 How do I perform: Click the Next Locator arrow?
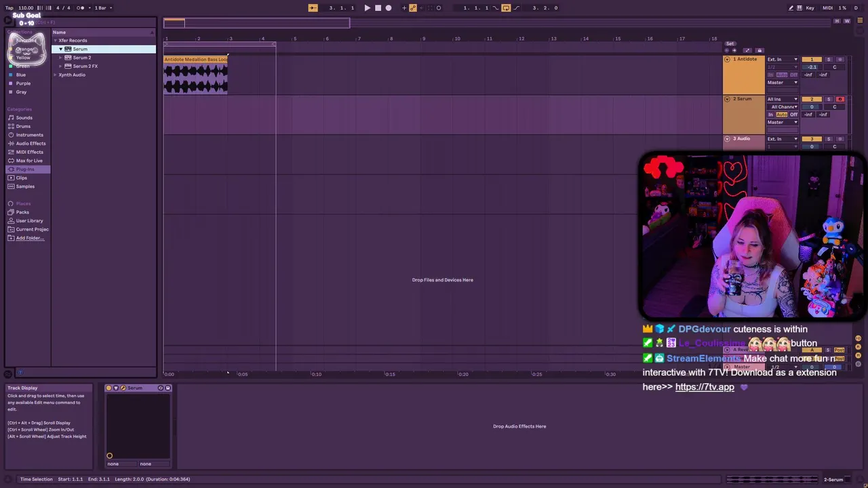pos(734,51)
